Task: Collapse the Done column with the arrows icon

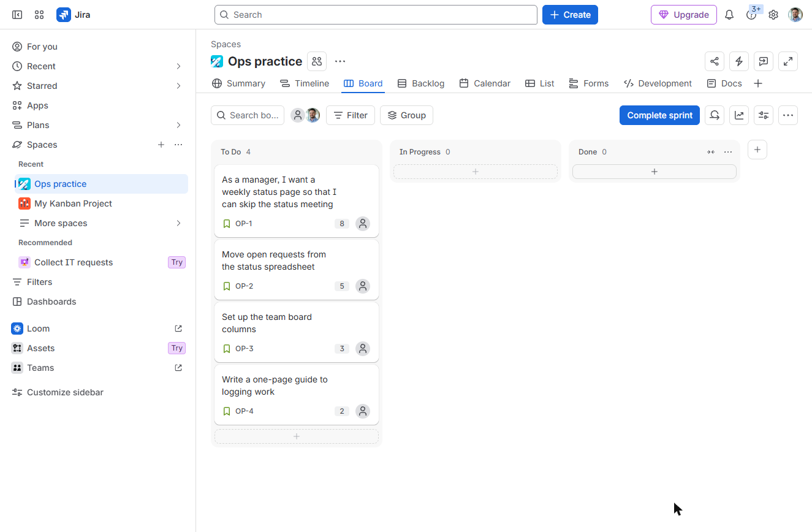Action: (x=711, y=152)
